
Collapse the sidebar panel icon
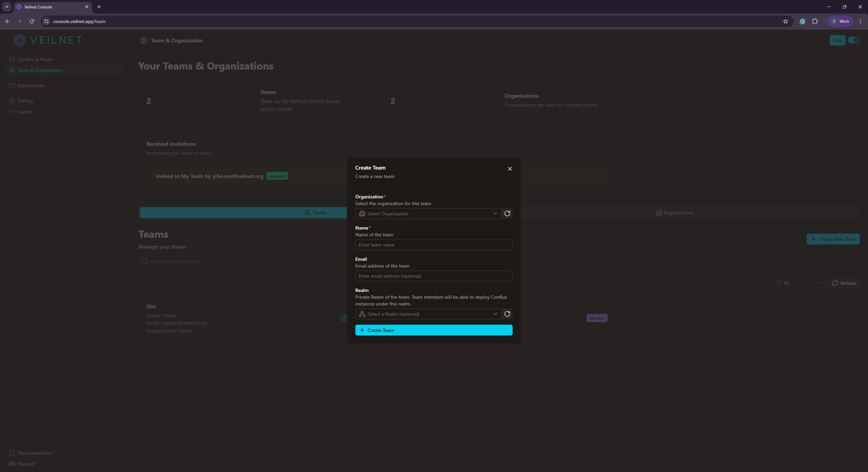[144, 40]
